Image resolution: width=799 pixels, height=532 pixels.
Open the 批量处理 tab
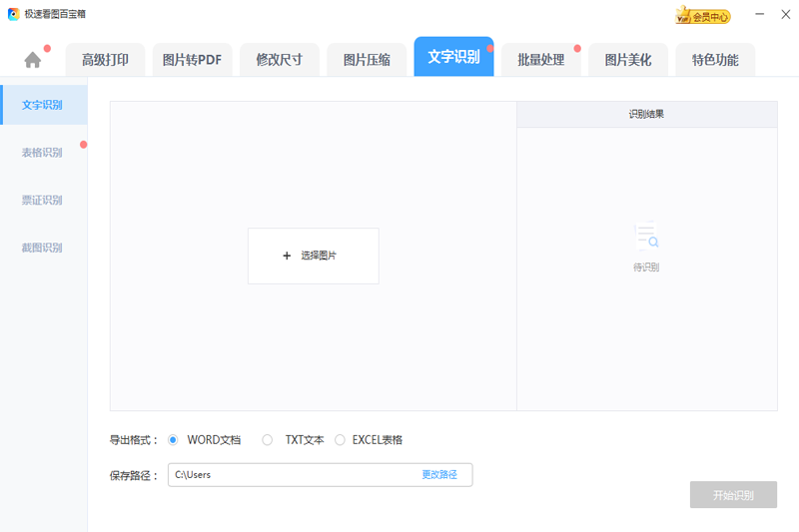coord(540,60)
